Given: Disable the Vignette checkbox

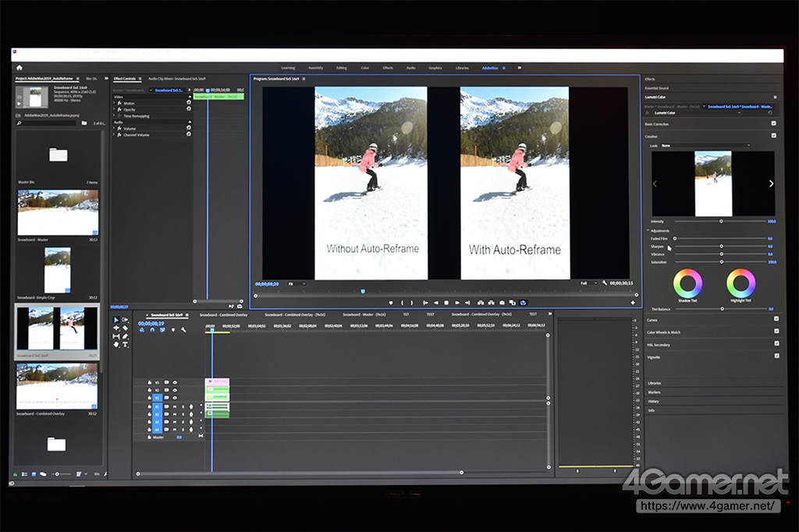Looking at the screenshot, I should click(x=776, y=356).
